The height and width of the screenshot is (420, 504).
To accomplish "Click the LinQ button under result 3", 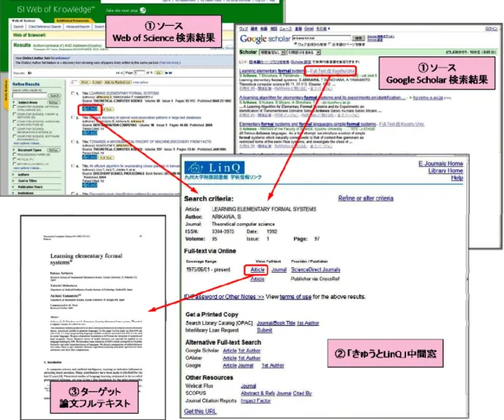I will (x=89, y=157).
